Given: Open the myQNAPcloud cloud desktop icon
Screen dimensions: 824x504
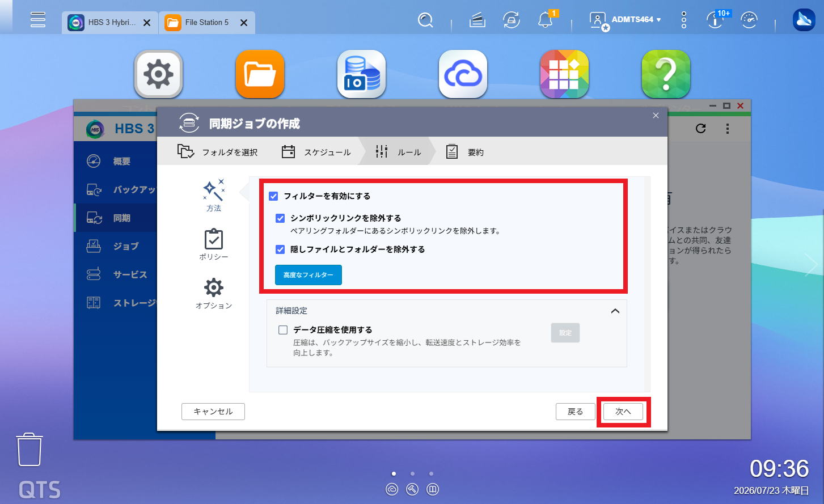Looking at the screenshot, I should pyautogui.click(x=463, y=74).
